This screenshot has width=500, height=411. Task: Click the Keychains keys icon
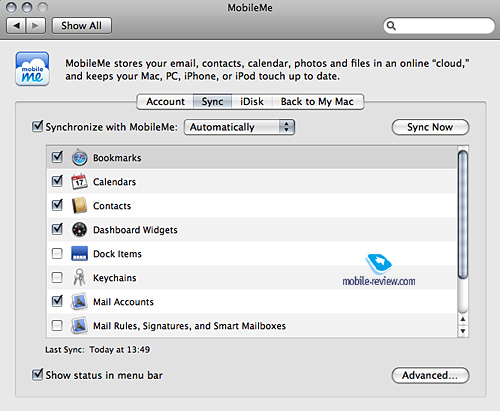pyautogui.click(x=79, y=277)
